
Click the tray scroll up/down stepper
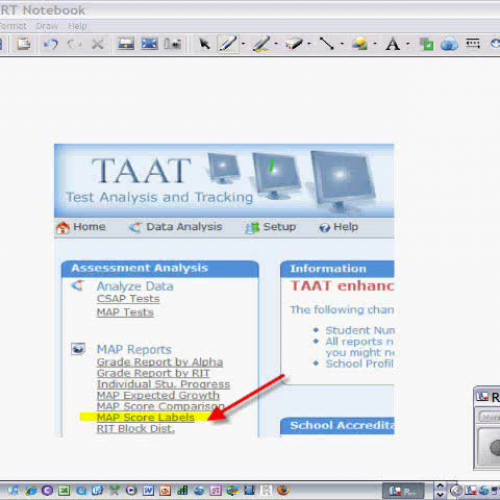[440, 490]
